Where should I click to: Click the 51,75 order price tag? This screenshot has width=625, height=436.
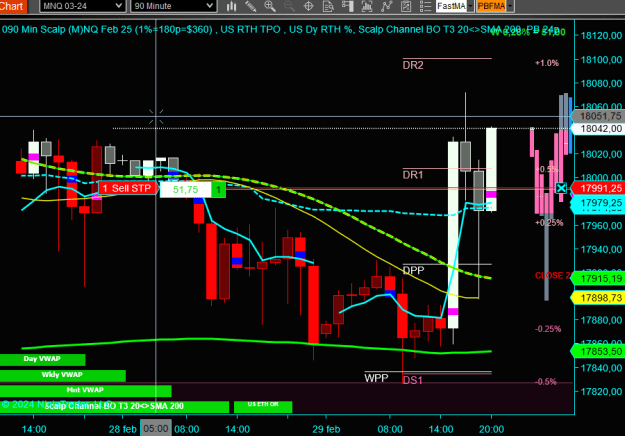click(x=185, y=189)
